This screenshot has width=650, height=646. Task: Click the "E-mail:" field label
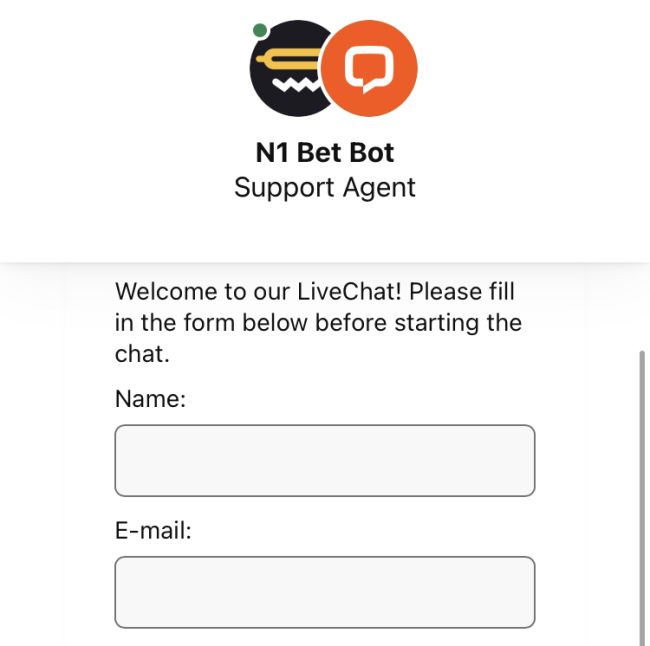(153, 530)
